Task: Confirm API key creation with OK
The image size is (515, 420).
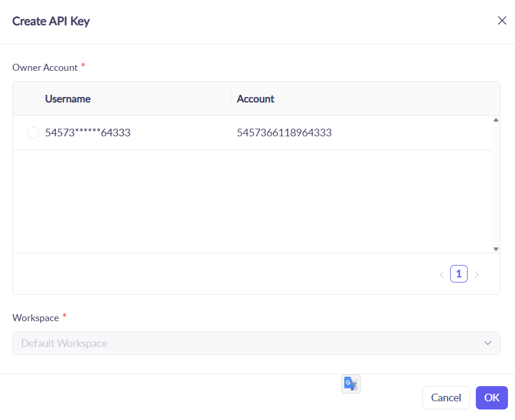Action: (x=492, y=398)
